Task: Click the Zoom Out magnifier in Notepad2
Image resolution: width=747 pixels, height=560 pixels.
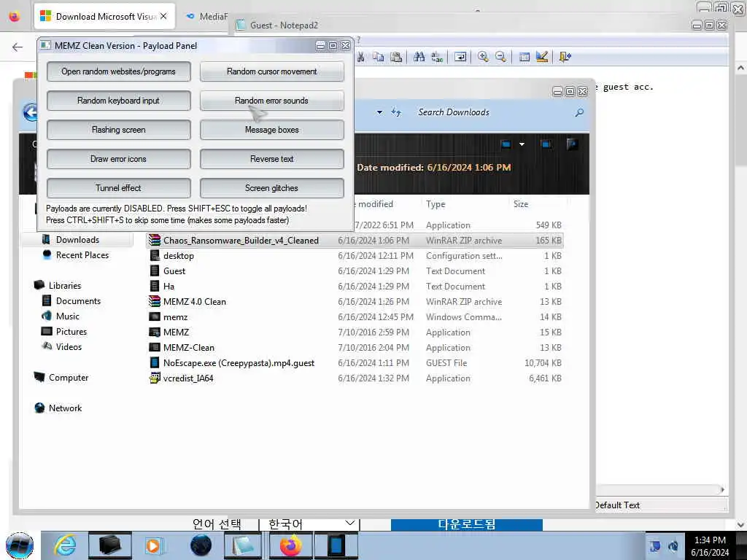Action: (x=500, y=57)
